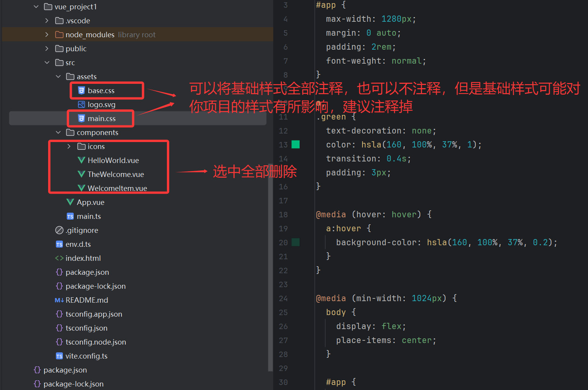Open vite.config.ts file
The image size is (588, 390).
pyautogui.click(x=87, y=356)
